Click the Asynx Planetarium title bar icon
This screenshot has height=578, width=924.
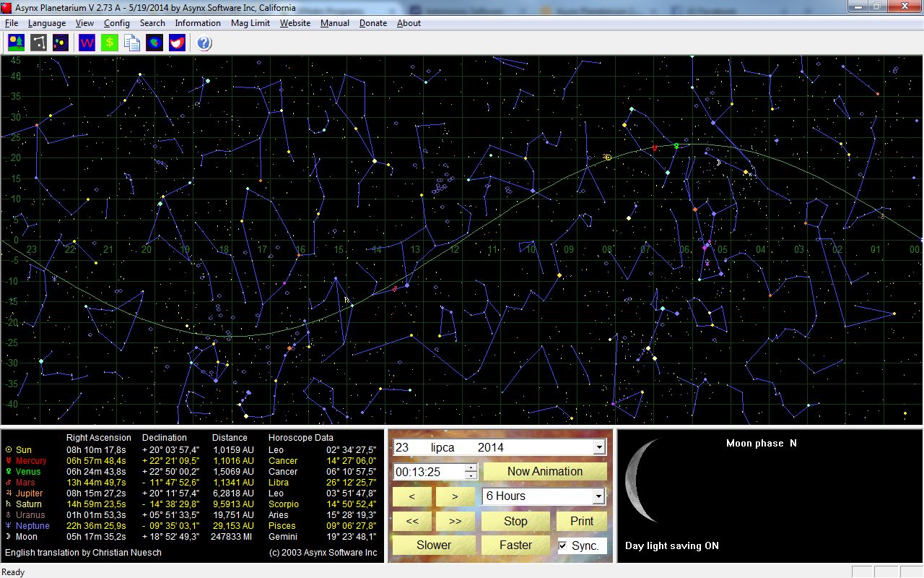pos(7,7)
